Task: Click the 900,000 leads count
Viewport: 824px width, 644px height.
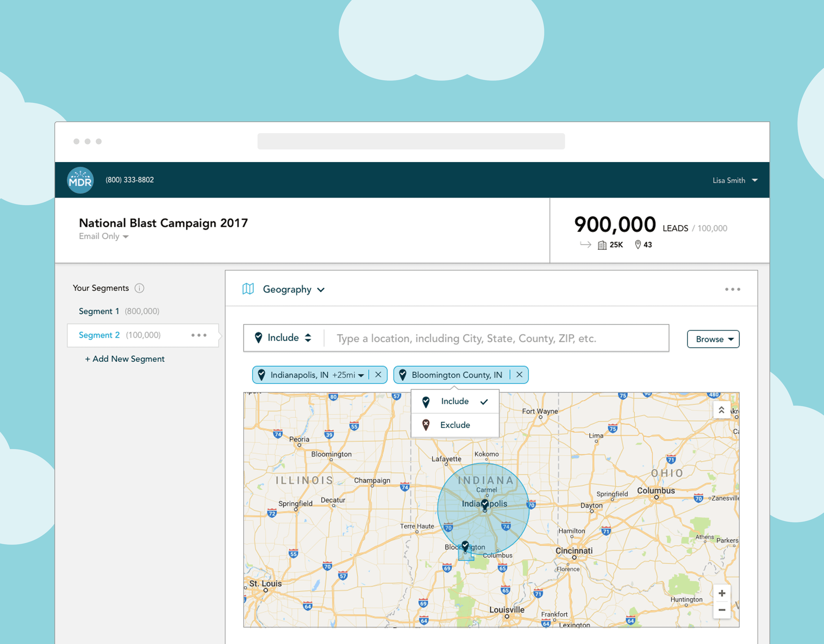Action: point(615,224)
